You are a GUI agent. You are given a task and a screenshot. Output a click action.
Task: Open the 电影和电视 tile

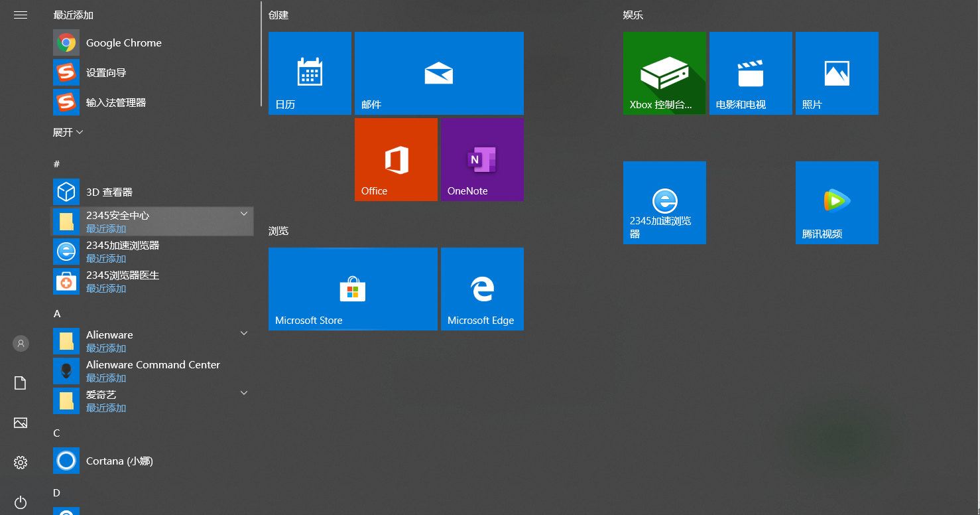click(751, 73)
